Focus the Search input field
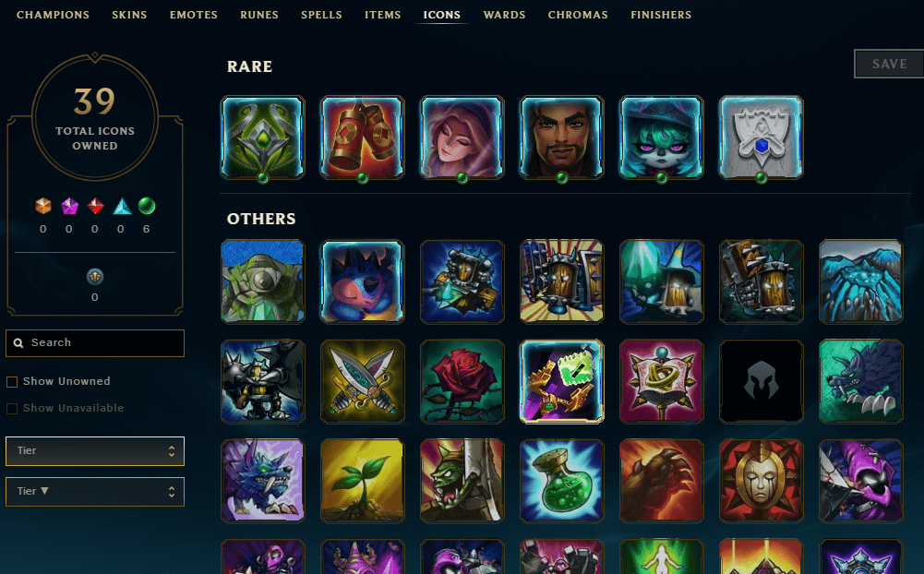This screenshot has height=574, width=924. pyautogui.click(x=95, y=343)
